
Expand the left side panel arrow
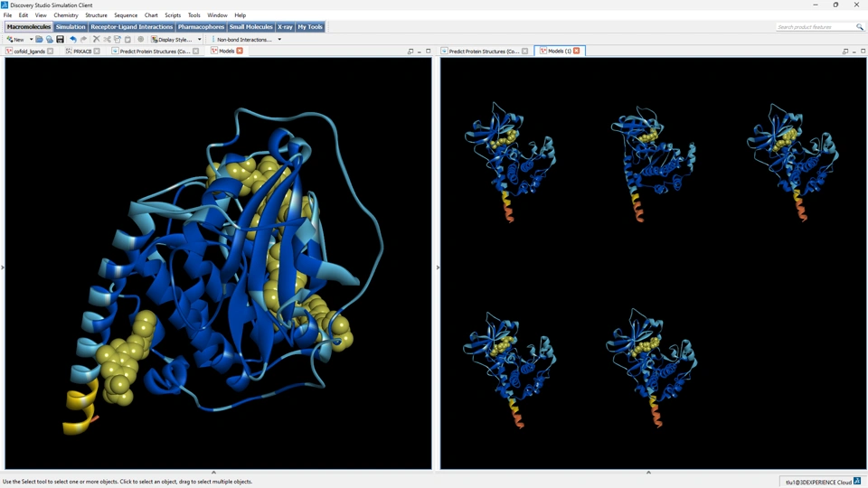pos(2,267)
